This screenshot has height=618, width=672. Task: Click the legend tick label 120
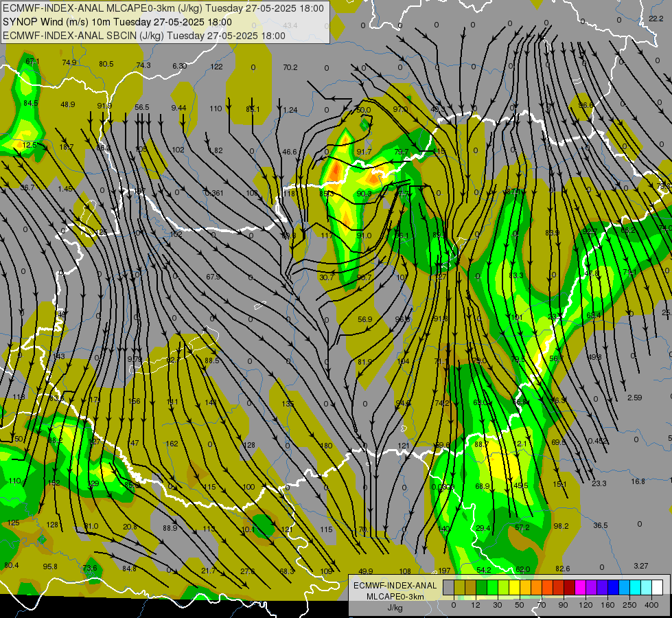(586, 605)
